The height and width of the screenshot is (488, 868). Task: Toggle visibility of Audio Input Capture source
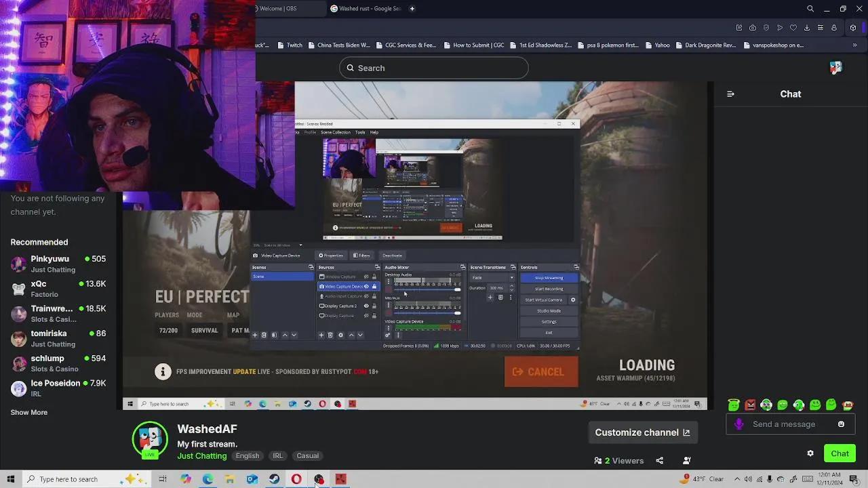(366, 296)
